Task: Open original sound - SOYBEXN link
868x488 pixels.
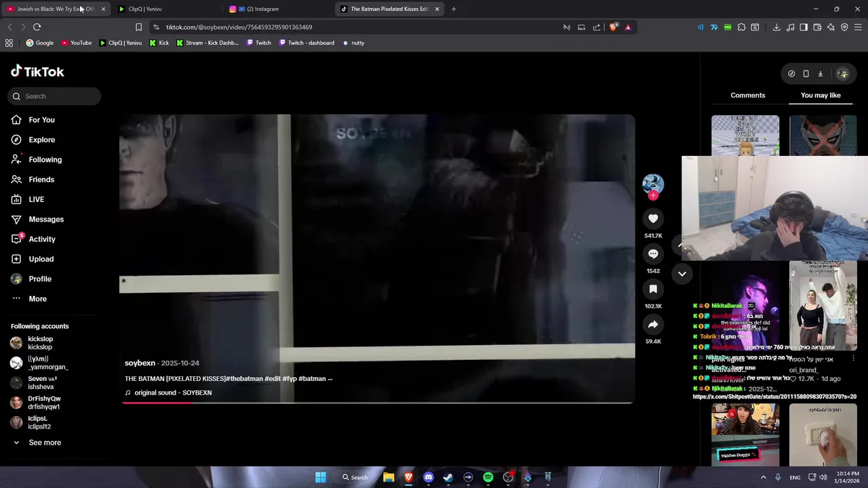Action: click(173, 392)
